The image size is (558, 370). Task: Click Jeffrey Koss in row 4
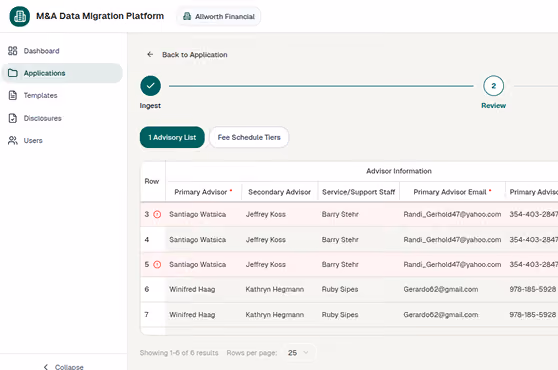click(x=265, y=239)
